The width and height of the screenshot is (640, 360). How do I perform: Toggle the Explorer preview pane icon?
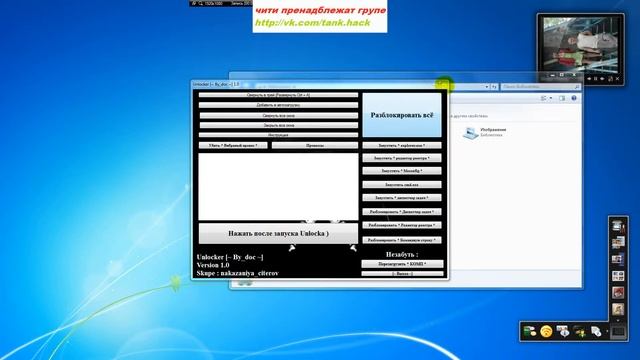coord(562,98)
